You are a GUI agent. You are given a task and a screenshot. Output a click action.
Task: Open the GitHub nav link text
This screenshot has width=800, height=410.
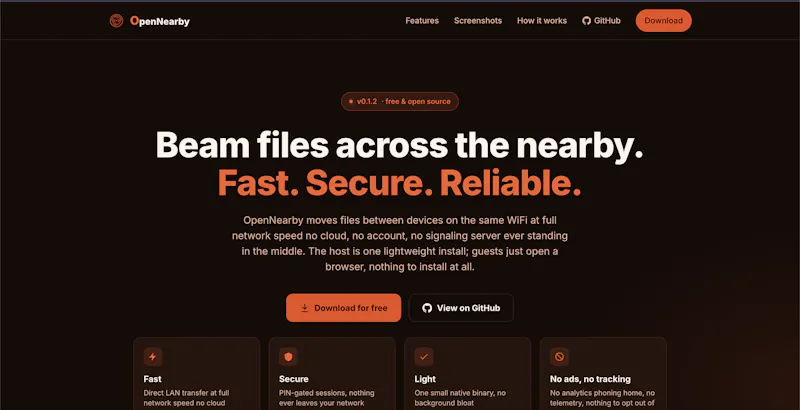(607, 21)
